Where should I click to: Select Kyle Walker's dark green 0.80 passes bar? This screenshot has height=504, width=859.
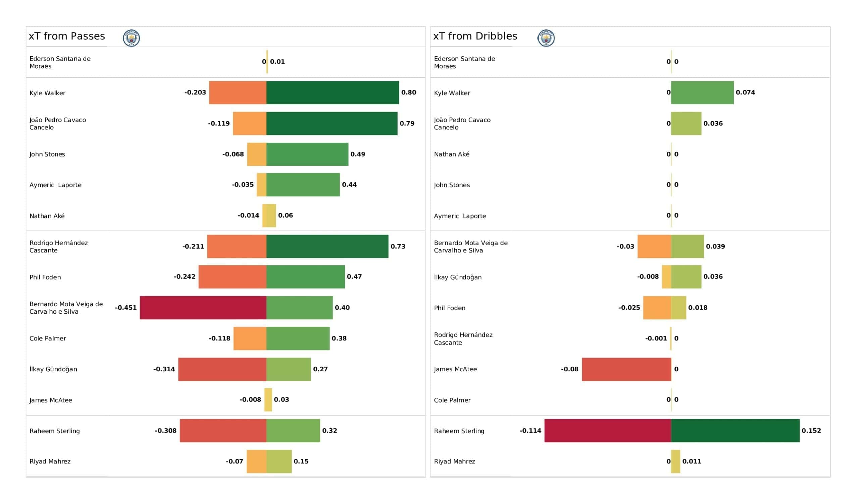(332, 92)
